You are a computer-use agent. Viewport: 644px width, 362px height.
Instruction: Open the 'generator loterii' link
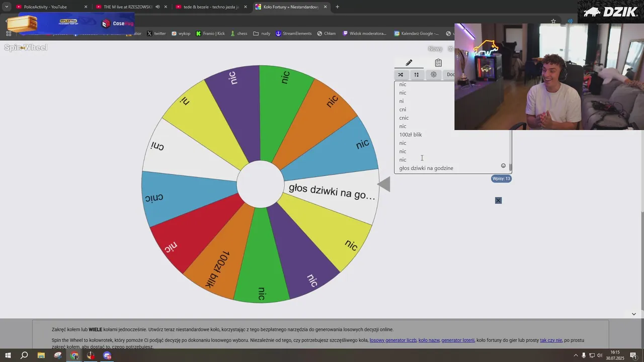[x=458, y=340]
